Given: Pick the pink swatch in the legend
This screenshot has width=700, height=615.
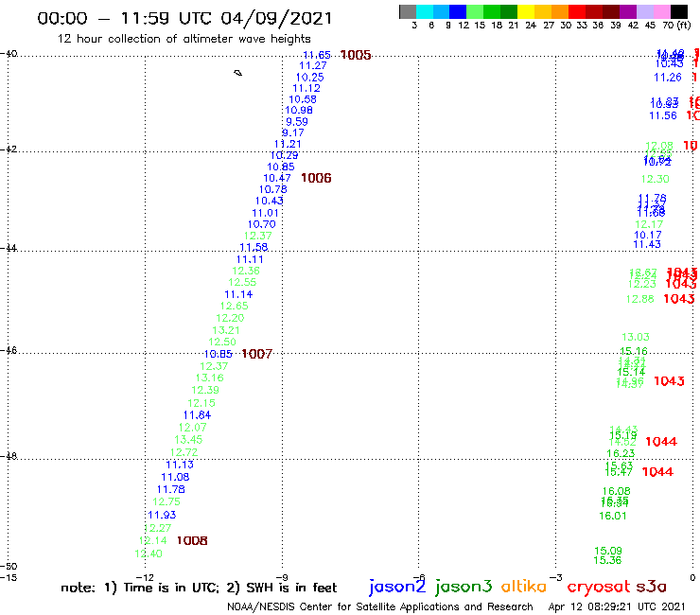Looking at the screenshot, I should coord(662,12).
